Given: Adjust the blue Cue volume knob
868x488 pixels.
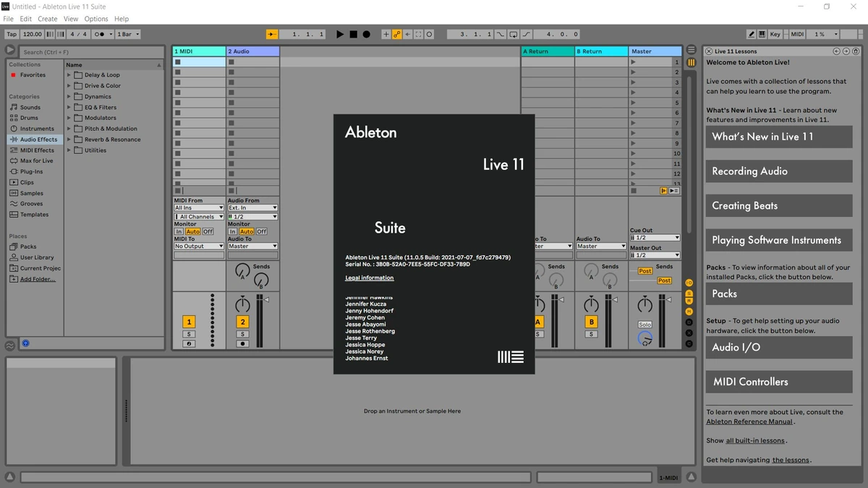Looking at the screenshot, I should click(644, 338).
